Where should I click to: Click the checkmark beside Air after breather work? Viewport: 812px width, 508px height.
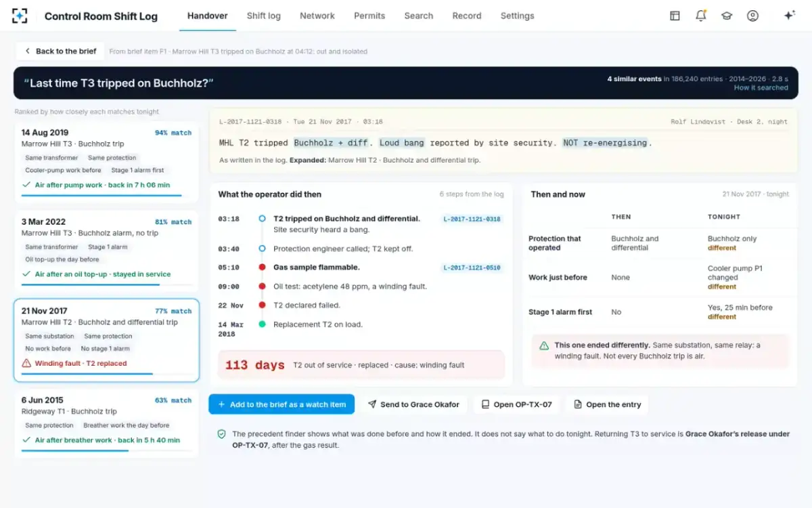coord(26,440)
